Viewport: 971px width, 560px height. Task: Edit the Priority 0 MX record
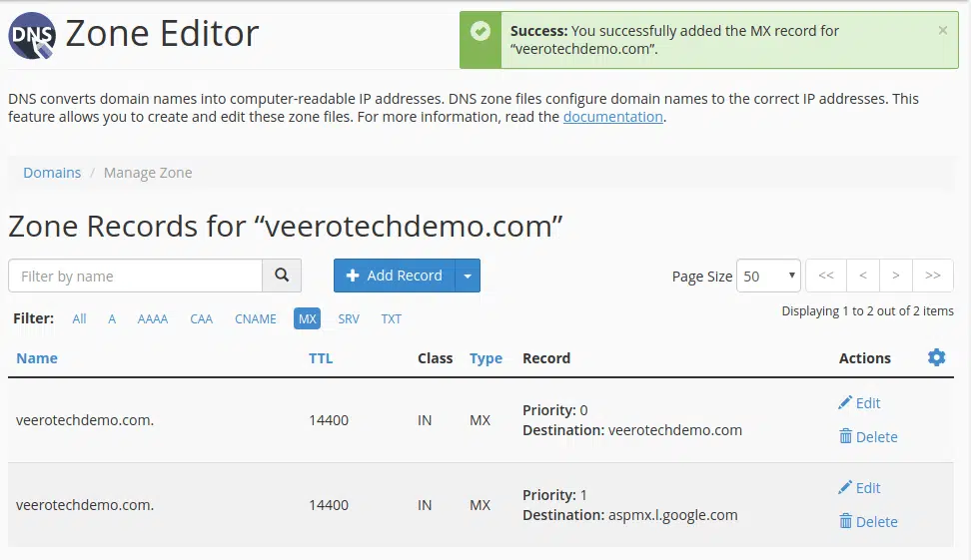pyautogui.click(x=859, y=403)
